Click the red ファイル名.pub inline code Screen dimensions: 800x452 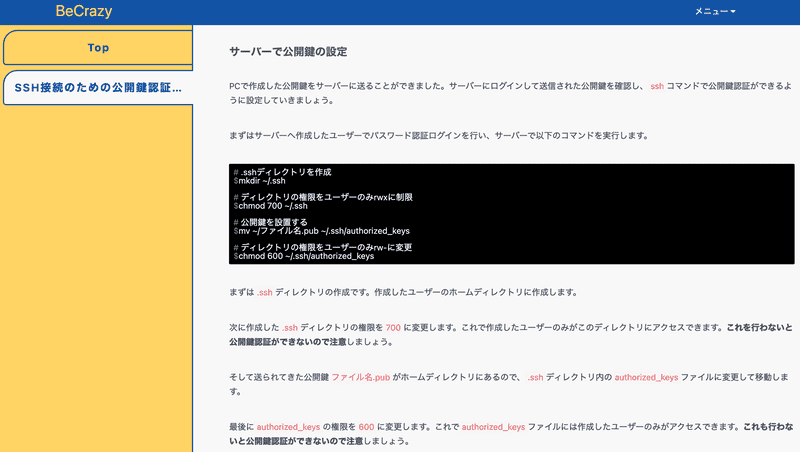coord(361,378)
